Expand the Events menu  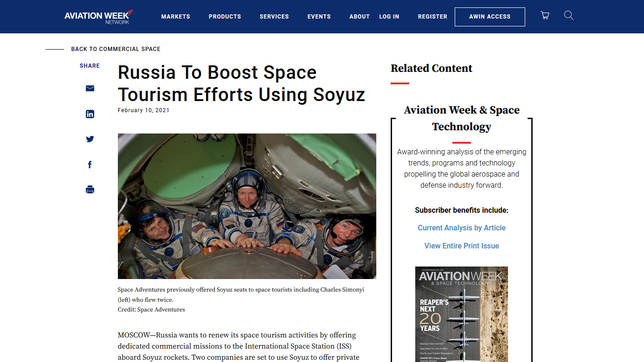[x=319, y=17]
